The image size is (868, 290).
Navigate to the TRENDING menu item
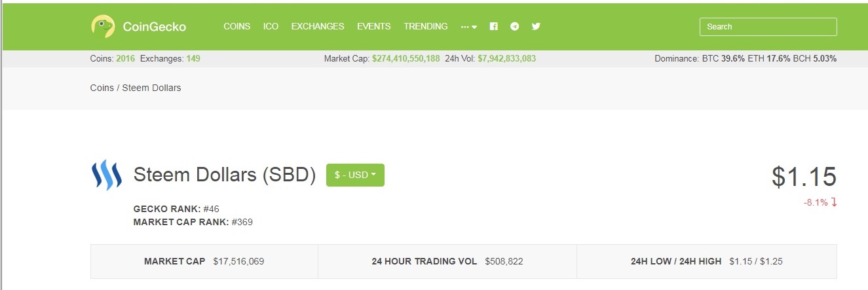[x=426, y=27]
